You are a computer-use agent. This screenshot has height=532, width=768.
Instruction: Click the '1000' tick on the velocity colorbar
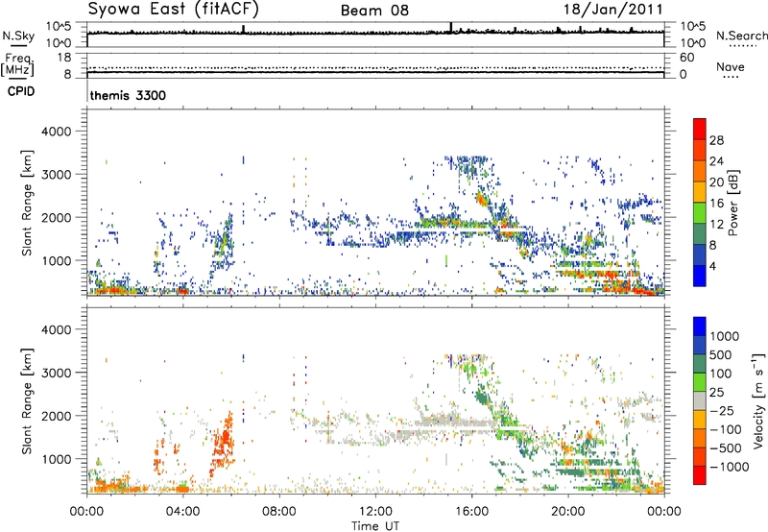coord(725,336)
